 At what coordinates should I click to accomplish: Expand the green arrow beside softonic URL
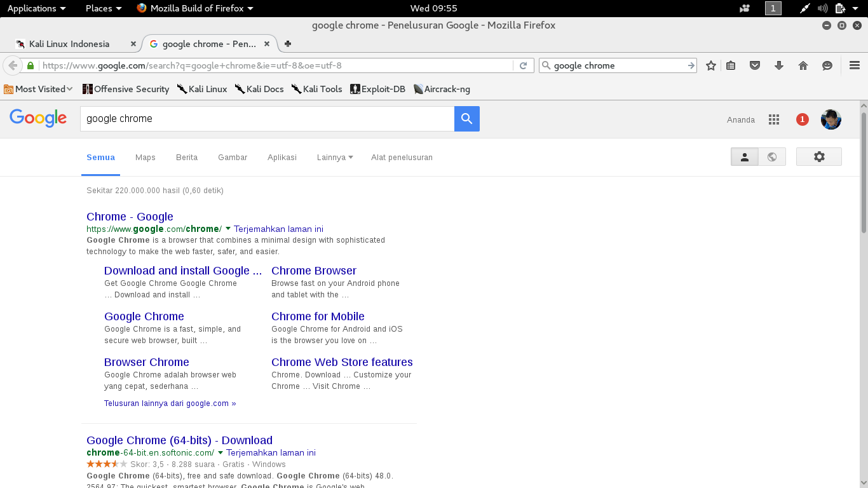220,453
